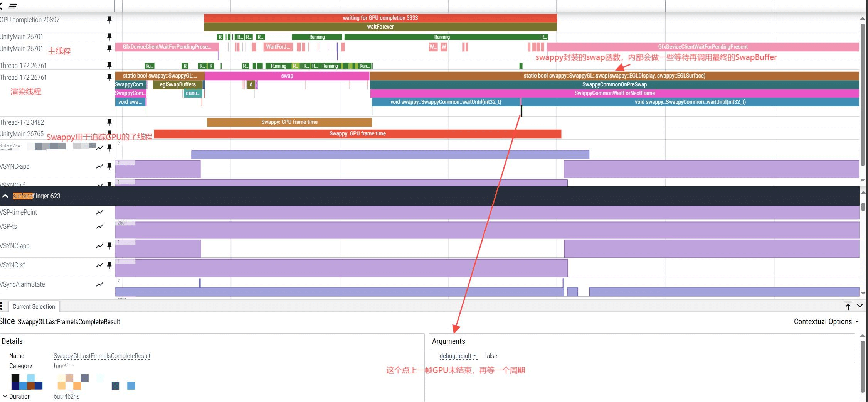Collapse the Duration row in Details
This screenshot has height=402, width=868.
(x=5, y=396)
